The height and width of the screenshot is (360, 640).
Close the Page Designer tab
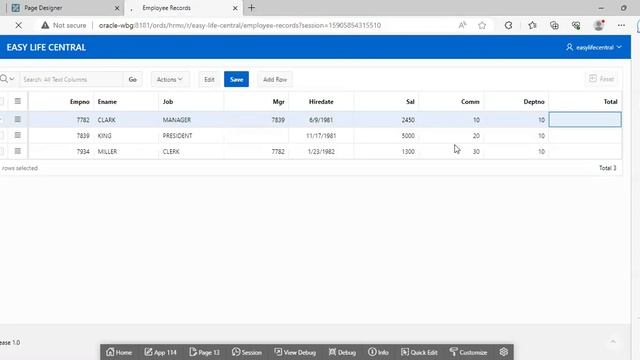pyautogui.click(x=117, y=8)
